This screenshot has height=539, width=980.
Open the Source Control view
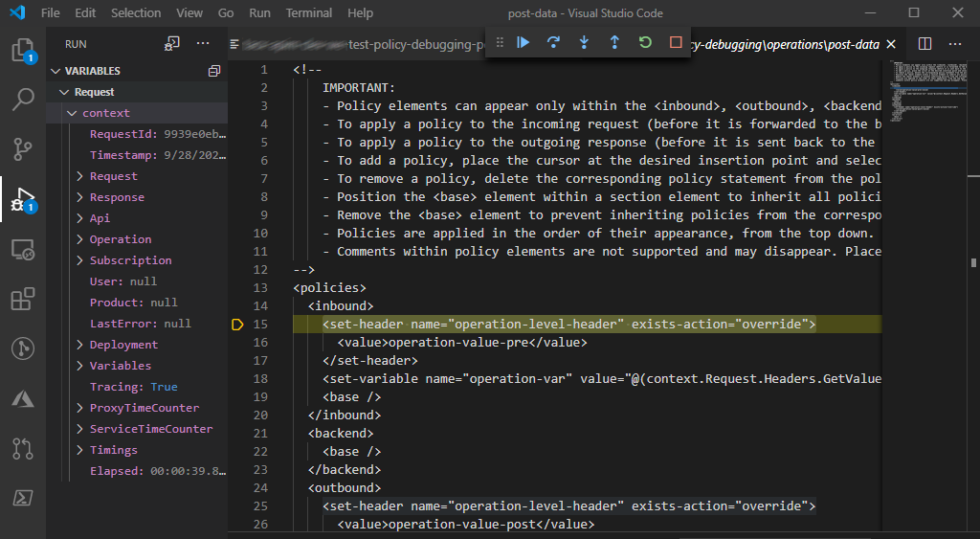(x=23, y=148)
